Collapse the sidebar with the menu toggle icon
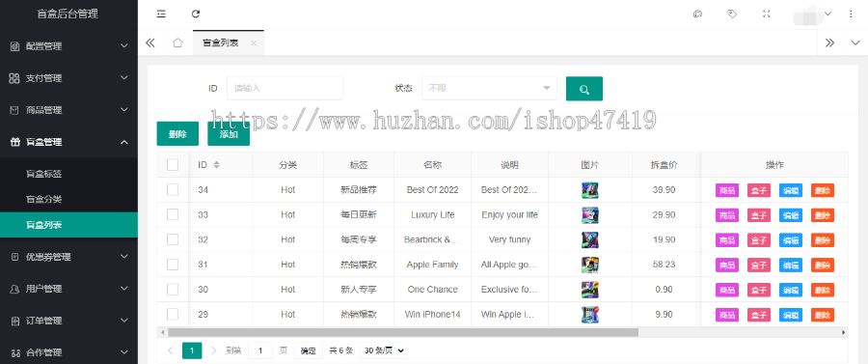Viewport: 868px width, 364px height. [161, 14]
